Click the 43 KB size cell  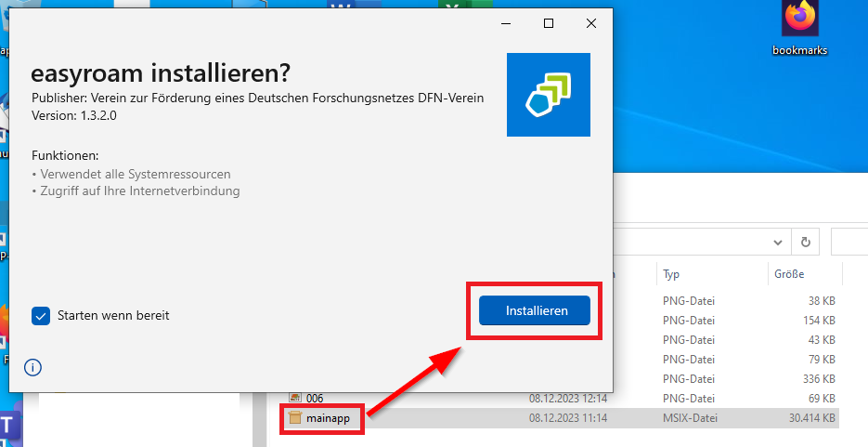coord(822,340)
